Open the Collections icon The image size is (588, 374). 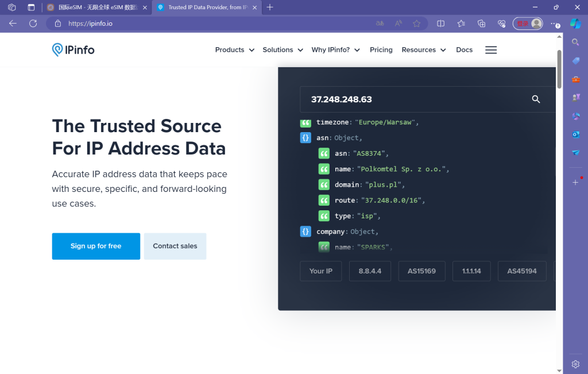coord(481,23)
